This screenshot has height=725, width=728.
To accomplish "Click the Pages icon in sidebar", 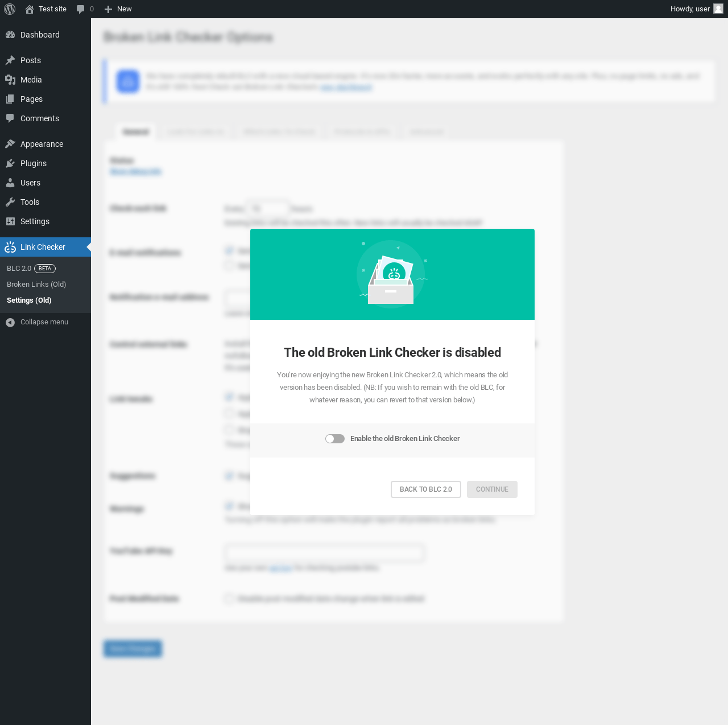I will tap(10, 99).
